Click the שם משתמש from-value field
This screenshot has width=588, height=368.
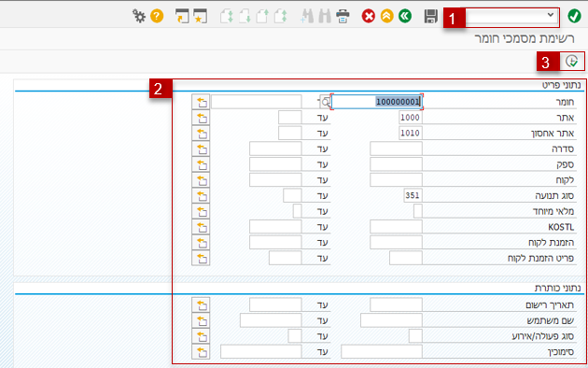pyautogui.click(x=391, y=320)
